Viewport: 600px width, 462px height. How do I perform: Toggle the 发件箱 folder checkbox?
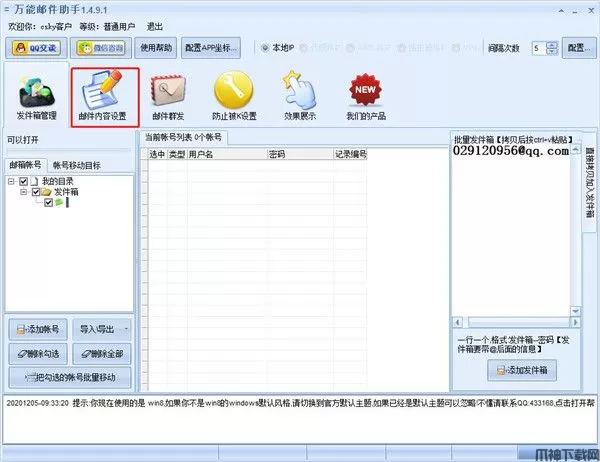(x=36, y=192)
